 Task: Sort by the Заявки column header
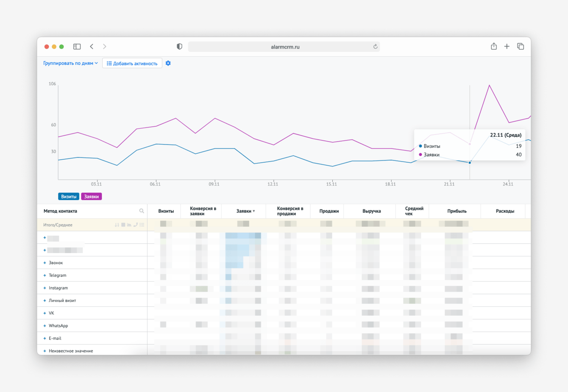tap(245, 211)
